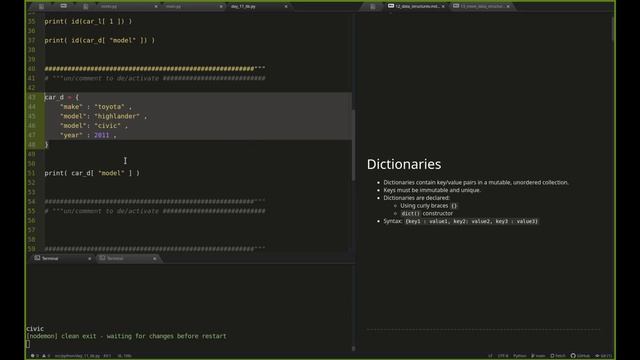
Task: Click the preview icon on 12_data_structures tab
Action: (x=391, y=6)
